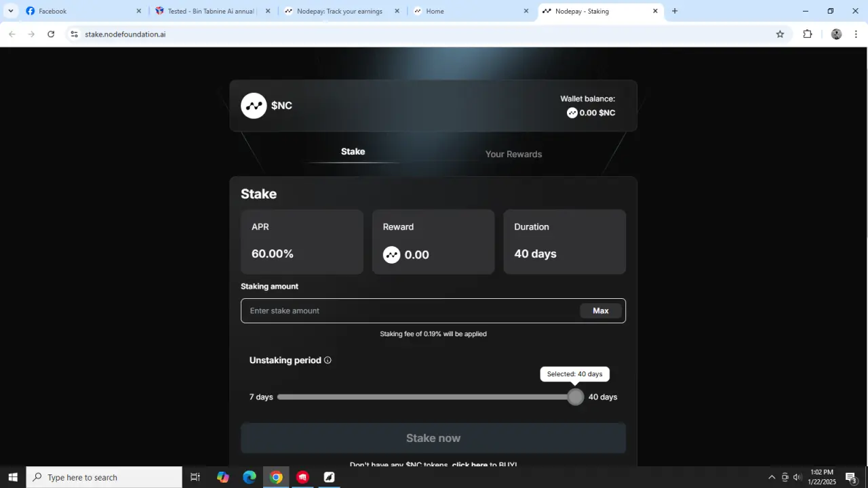Open the Extensions puzzle icon
868x488 pixels.
(x=808, y=34)
